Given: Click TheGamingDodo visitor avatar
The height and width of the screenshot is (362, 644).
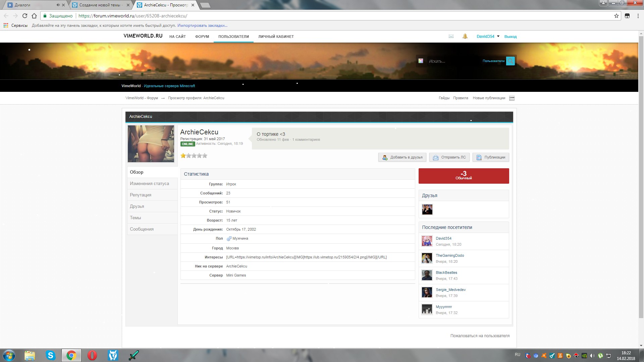Looking at the screenshot, I should click(x=427, y=258).
